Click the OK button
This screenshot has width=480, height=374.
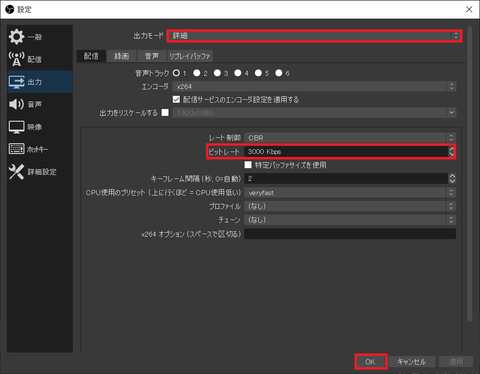371,362
